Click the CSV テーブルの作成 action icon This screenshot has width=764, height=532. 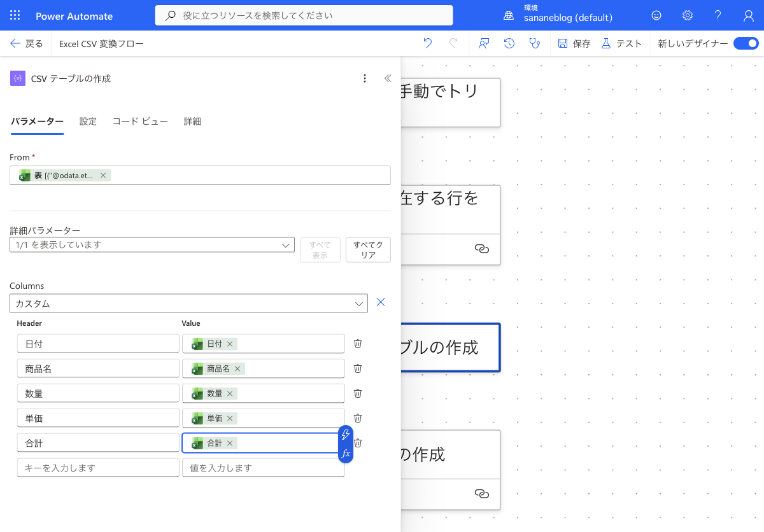(17, 78)
